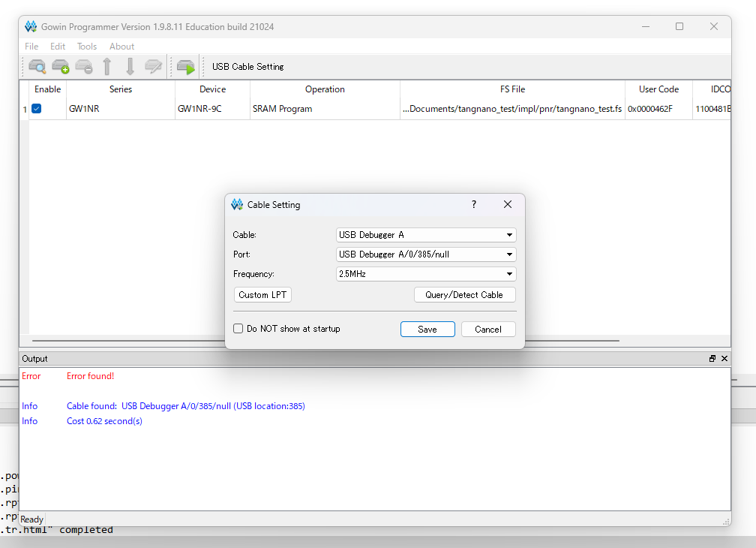This screenshot has width=756, height=548.
Task: Click the Edit Device configuration icon
Action: (x=153, y=67)
